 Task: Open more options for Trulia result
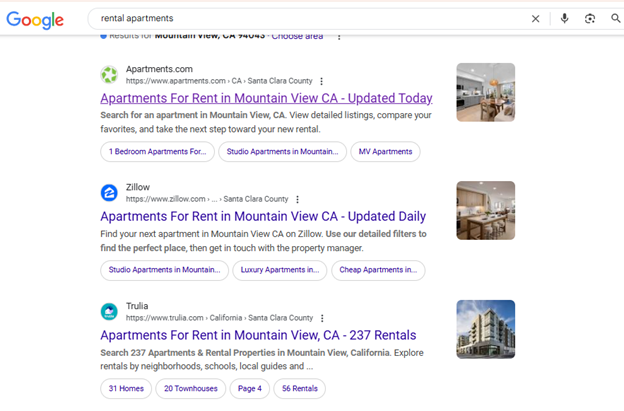click(322, 318)
